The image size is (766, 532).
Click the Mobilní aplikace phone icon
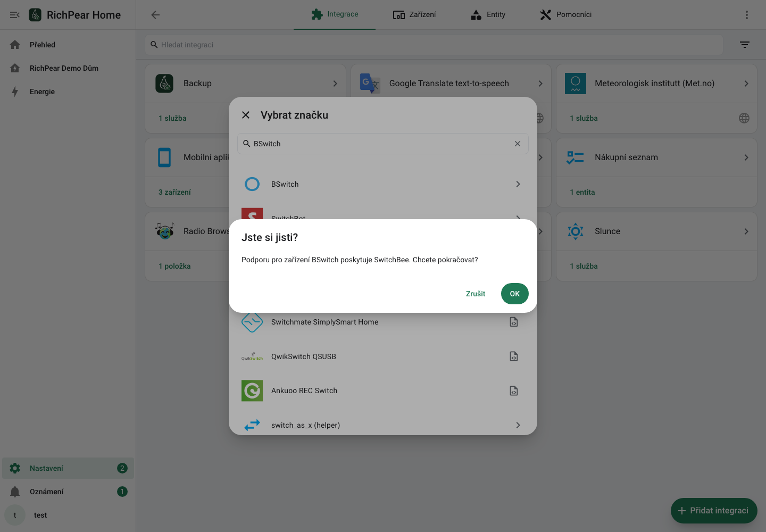pos(164,157)
